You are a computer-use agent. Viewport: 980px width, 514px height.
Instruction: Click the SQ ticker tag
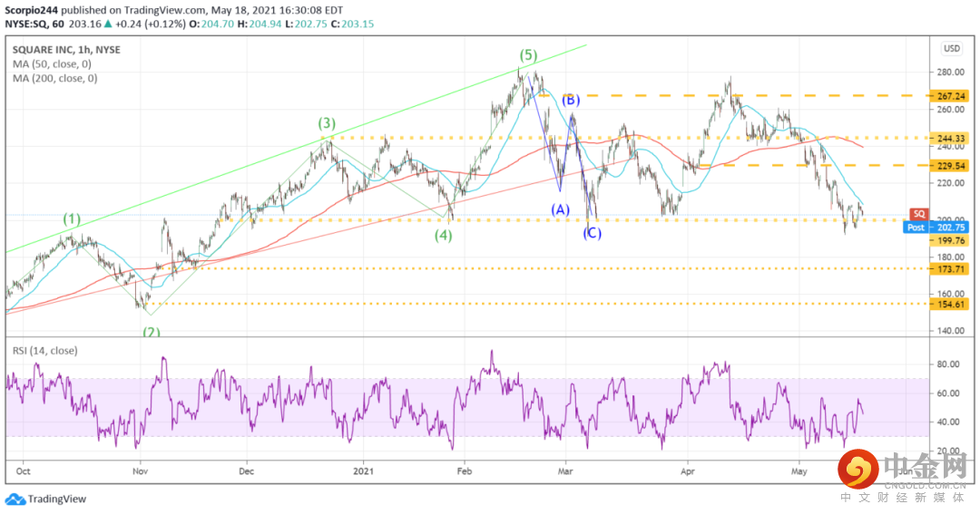(918, 214)
